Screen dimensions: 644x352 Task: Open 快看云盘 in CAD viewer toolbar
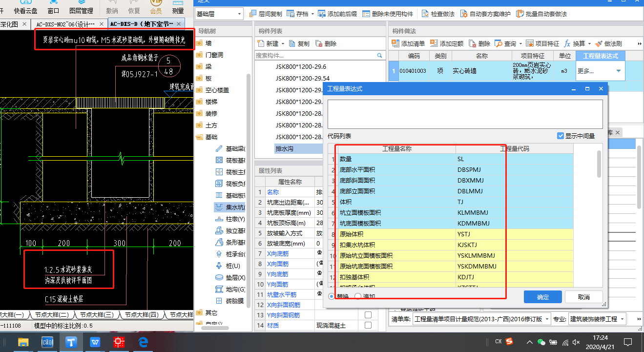tap(25, 7)
